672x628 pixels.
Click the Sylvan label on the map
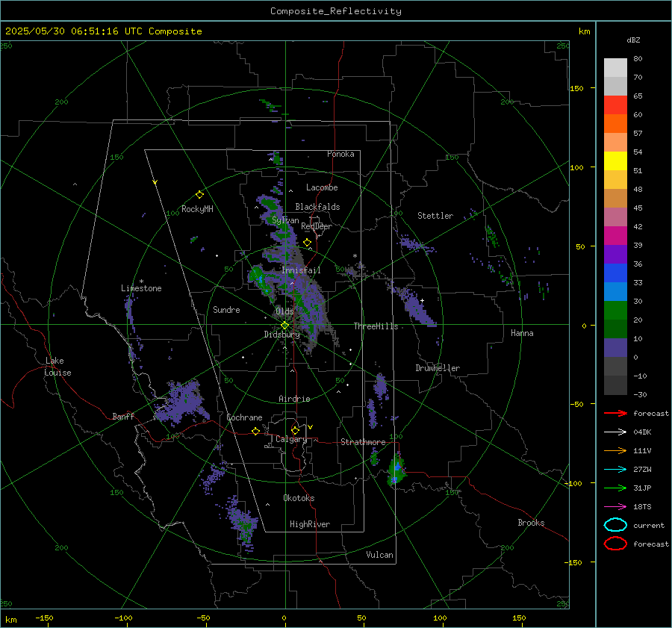(285, 220)
